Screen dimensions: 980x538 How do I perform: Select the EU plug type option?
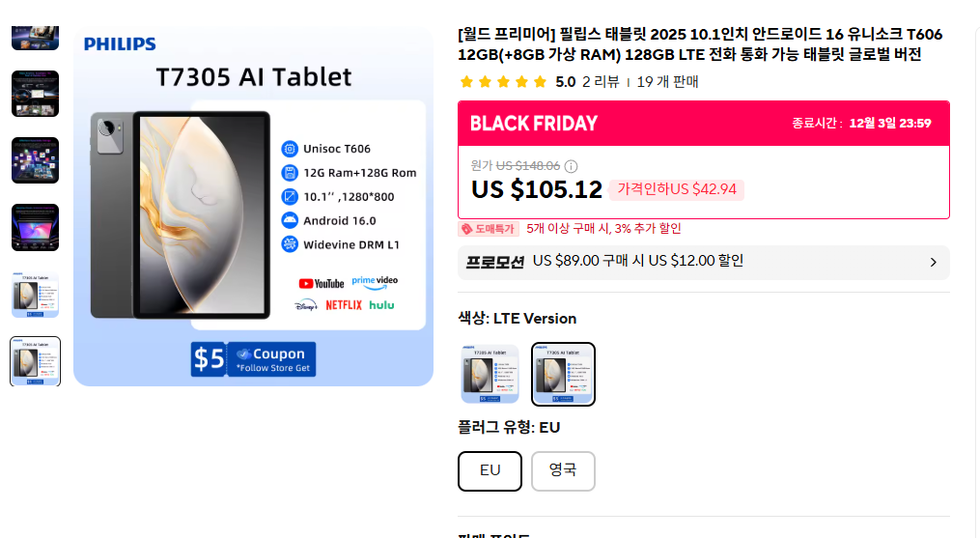[490, 471]
